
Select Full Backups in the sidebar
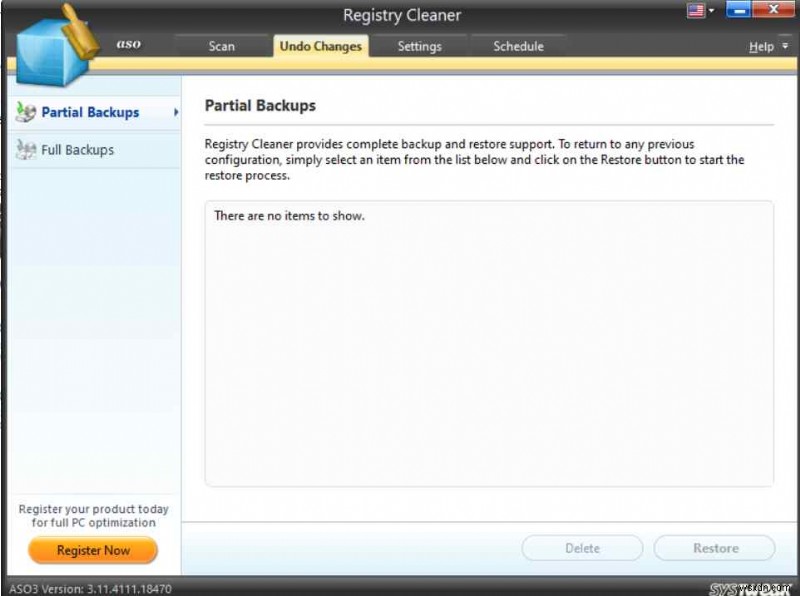[95, 150]
